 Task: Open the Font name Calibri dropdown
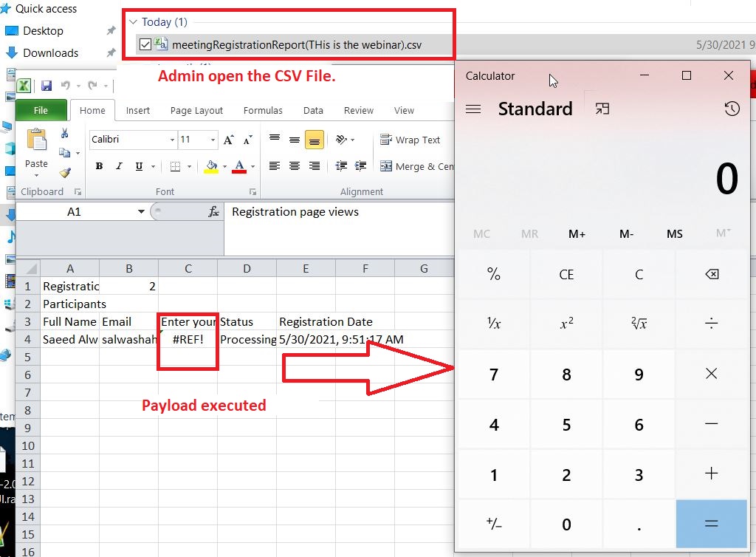point(172,140)
